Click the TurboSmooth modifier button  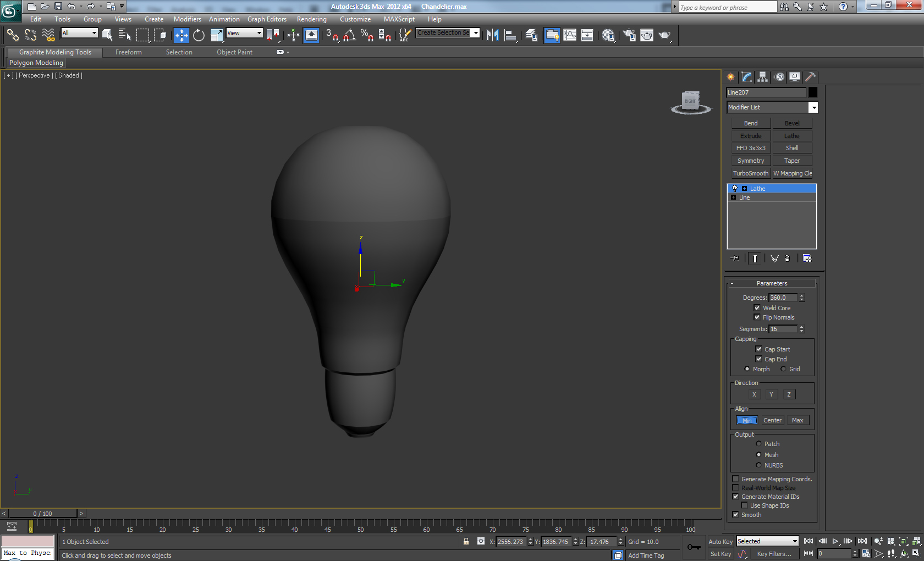point(750,173)
